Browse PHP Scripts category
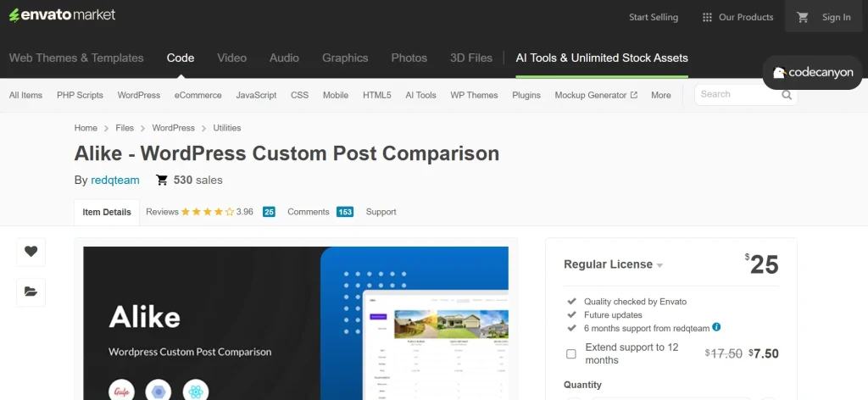 coord(80,95)
